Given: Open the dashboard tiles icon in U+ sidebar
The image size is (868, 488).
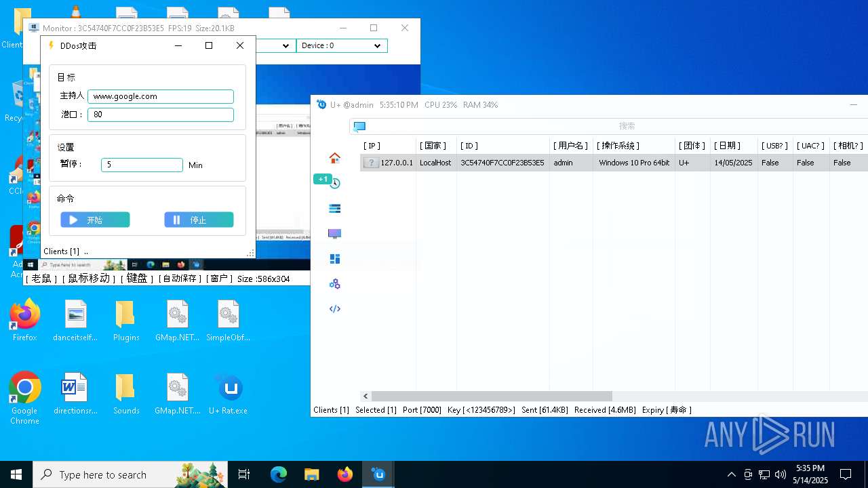Looking at the screenshot, I should (x=334, y=259).
